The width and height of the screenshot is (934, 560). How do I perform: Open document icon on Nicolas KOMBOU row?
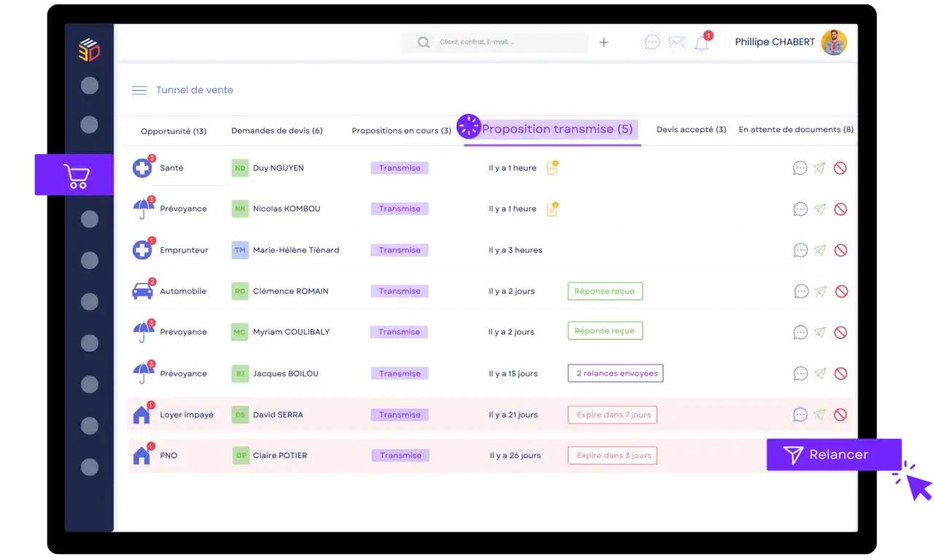point(552,209)
